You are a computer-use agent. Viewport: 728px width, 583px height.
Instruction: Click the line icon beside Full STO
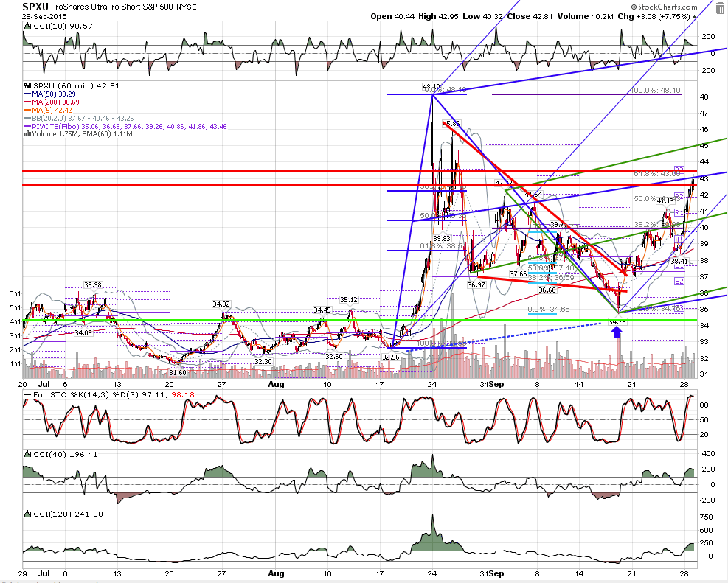pyautogui.click(x=27, y=395)
